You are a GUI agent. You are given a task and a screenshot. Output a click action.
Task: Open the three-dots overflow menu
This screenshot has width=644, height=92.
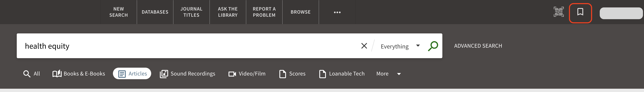[x=337, y=12]
